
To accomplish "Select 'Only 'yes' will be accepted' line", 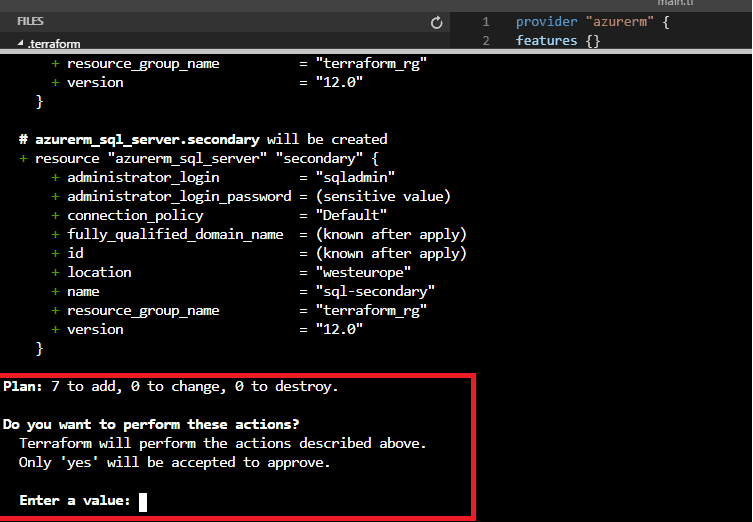I will click(174, 462).
